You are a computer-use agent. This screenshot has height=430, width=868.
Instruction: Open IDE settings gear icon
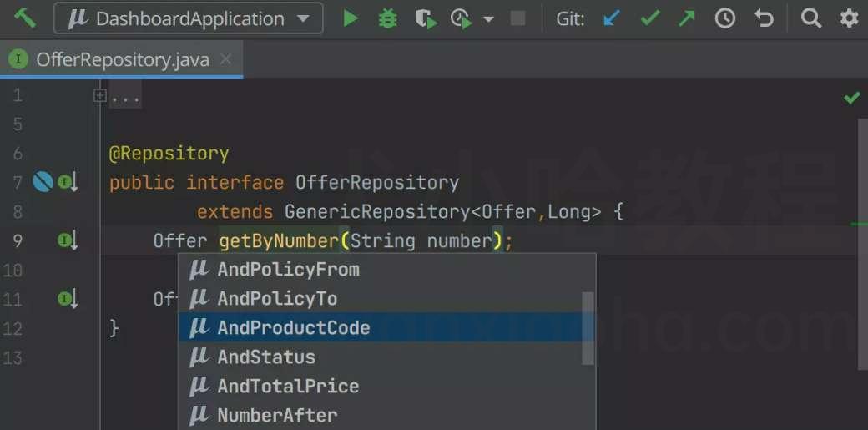click(849, 18)
